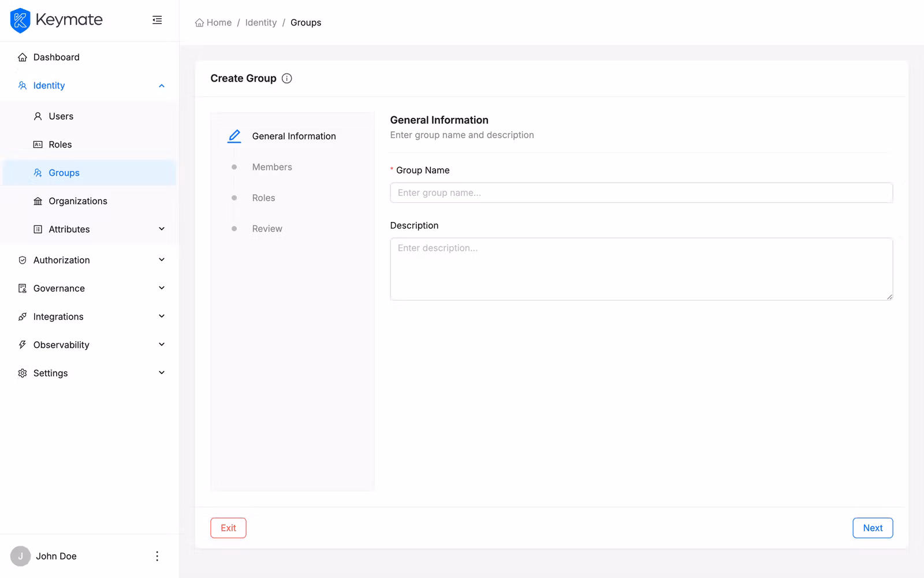This screenshot has width=924, height=578.
Task: Click the sidebar collapse icon next to Keymate
Action: (157, 19)
